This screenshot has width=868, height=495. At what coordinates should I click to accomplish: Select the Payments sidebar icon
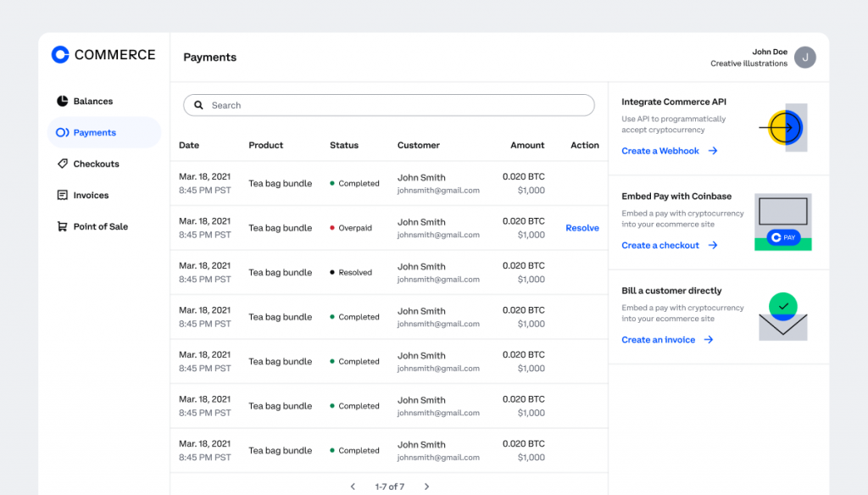click(x=63, y=132)
